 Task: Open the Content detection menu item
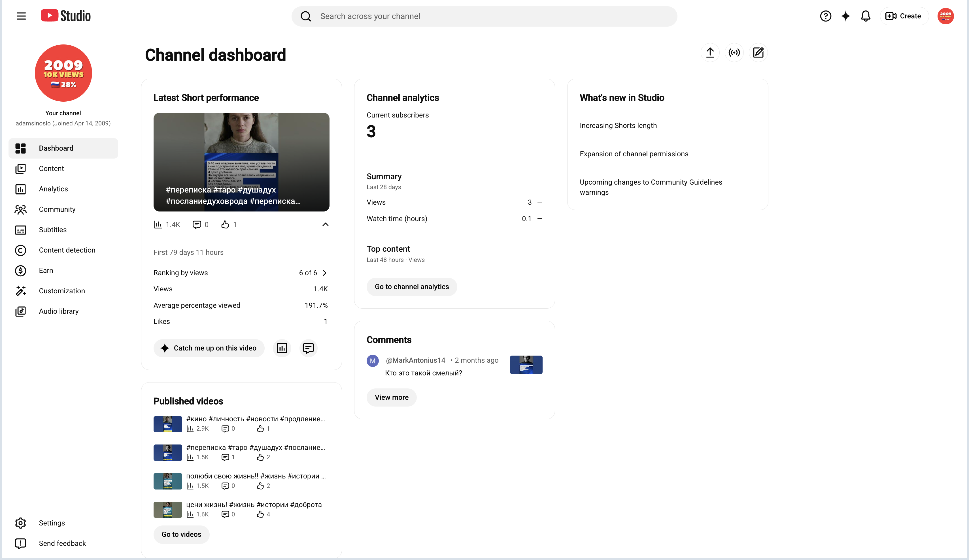63,250
